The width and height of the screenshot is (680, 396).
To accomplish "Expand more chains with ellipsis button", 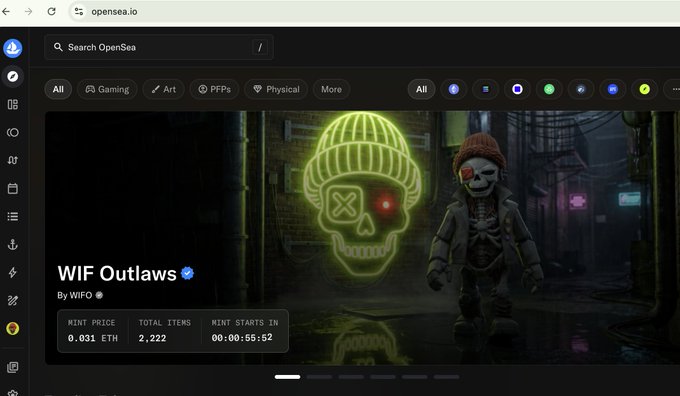I will click(673, 89).
